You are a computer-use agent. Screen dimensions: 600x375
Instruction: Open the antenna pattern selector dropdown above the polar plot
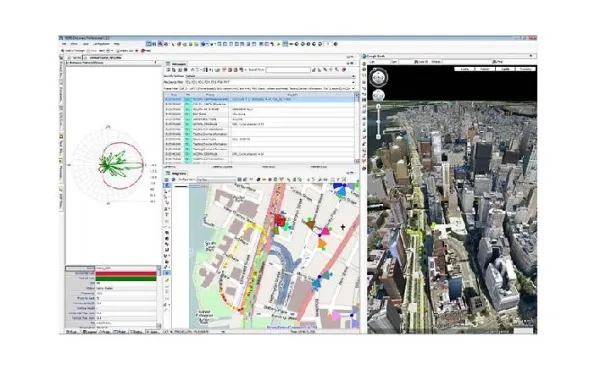tap(155, 62)
